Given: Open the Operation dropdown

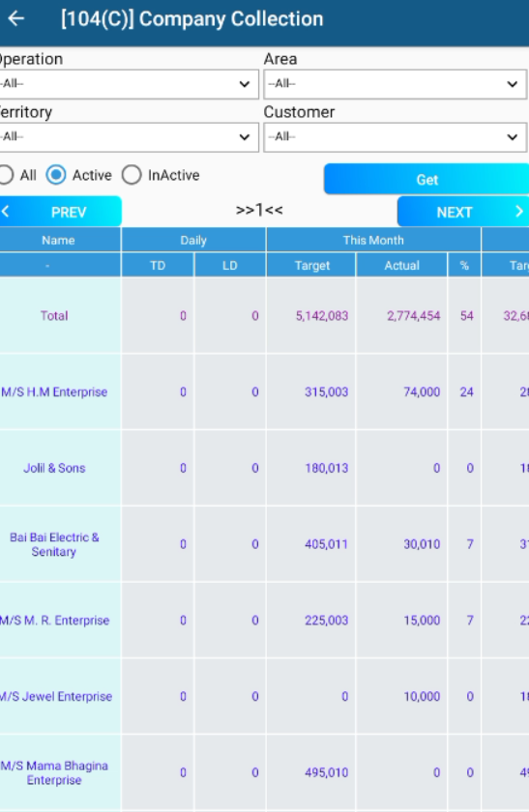Looking at the screenshot, I should pos(129,84).
